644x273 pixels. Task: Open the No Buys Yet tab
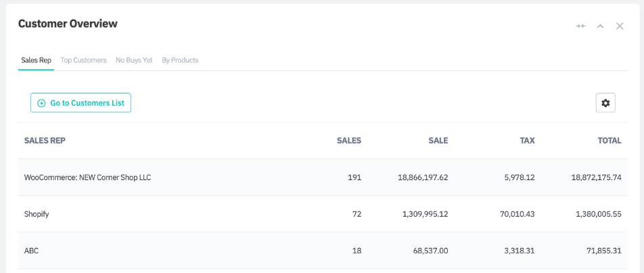pos(134,60)
